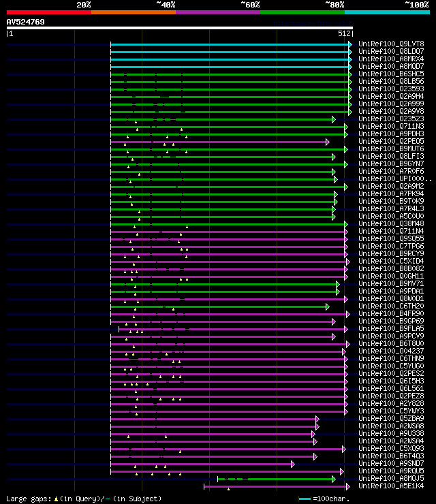Click the UniRef100_A8MQD7 label

pos(391,66)
